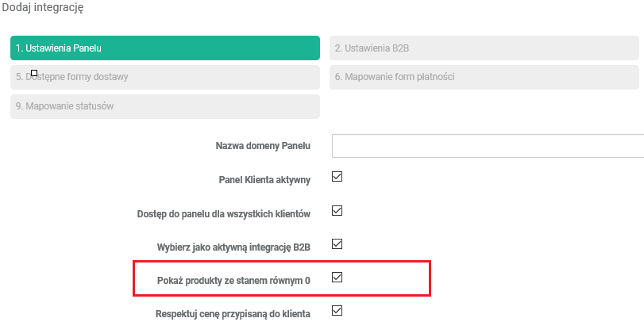This screenshot has width=644, height=322.
Task: Open the Ustawienia Panelu tab
Action: coord(165,48)
